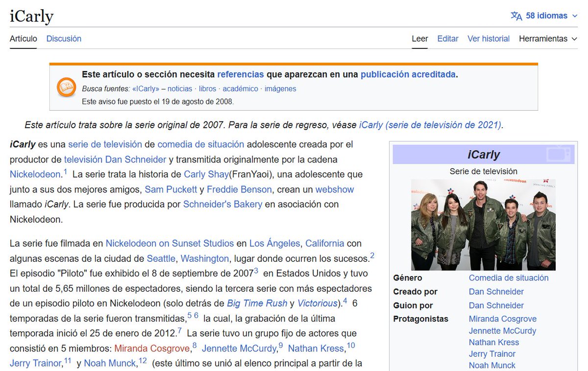Click footnote 8 after Miranda Cosgrove

pos(195,346)
